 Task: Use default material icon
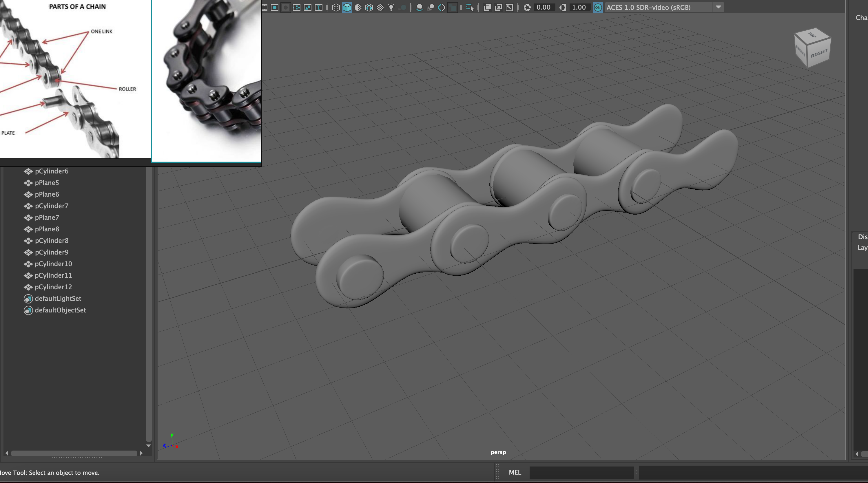click(358, 8)
